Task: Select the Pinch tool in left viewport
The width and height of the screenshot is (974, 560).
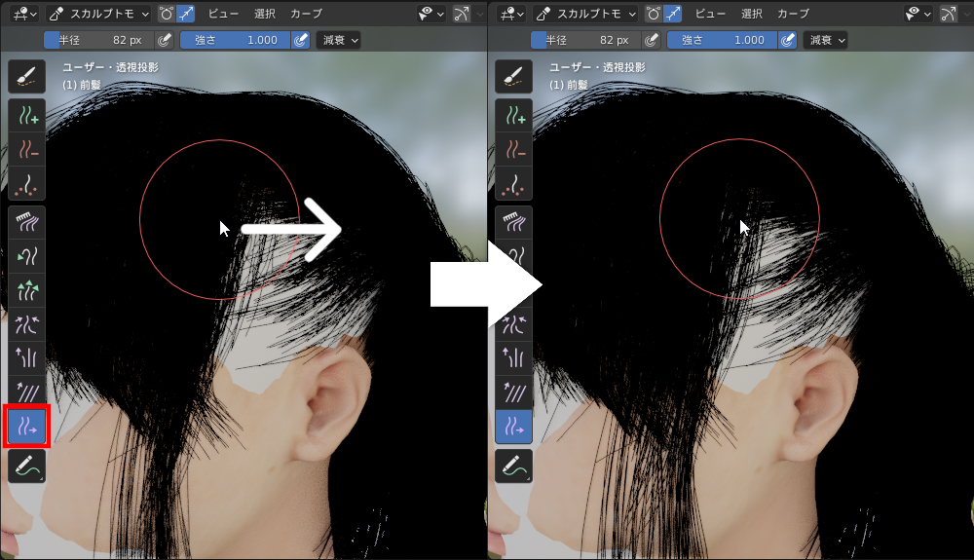Action: 26,324
